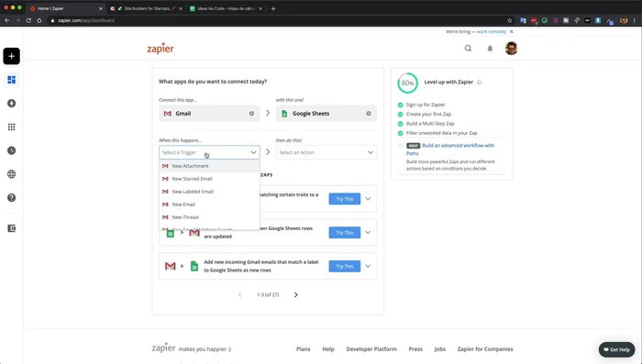Open the Dashboard icon in sidebar
The height and width of the screenshot is (364, 642).
11,80
